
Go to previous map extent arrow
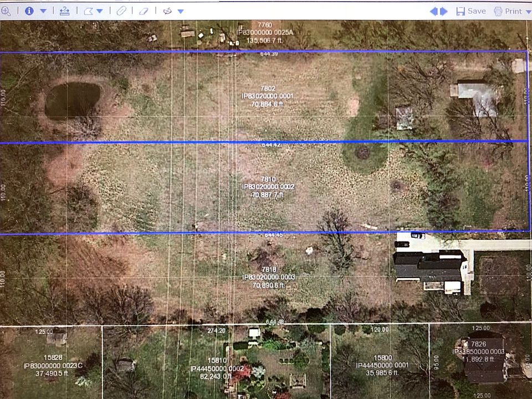[x=434, y=11]
